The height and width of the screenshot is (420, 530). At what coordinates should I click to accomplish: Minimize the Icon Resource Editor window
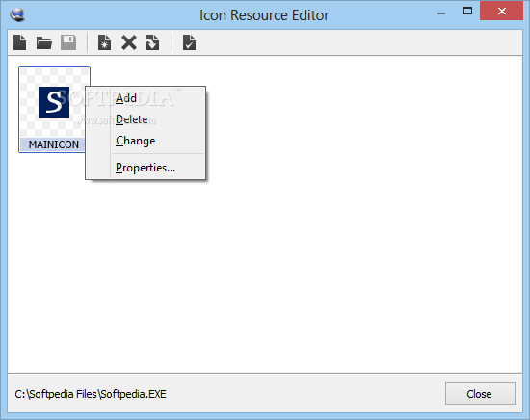441,13
